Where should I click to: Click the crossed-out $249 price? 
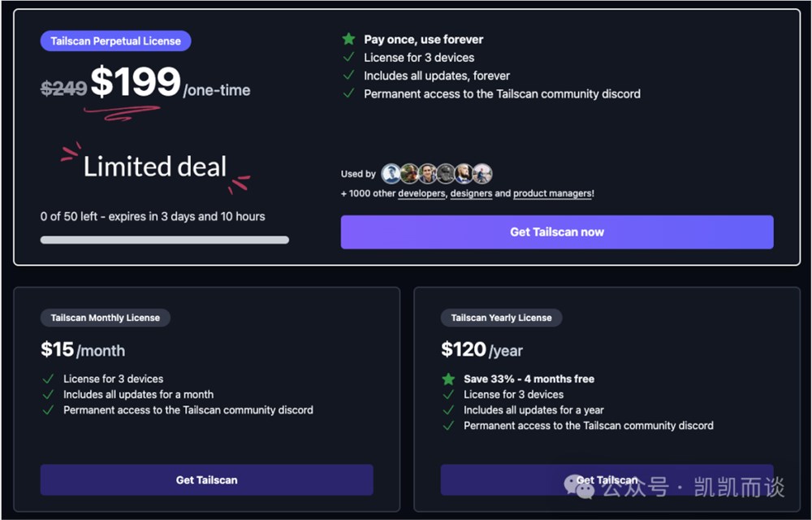[63, 88]
